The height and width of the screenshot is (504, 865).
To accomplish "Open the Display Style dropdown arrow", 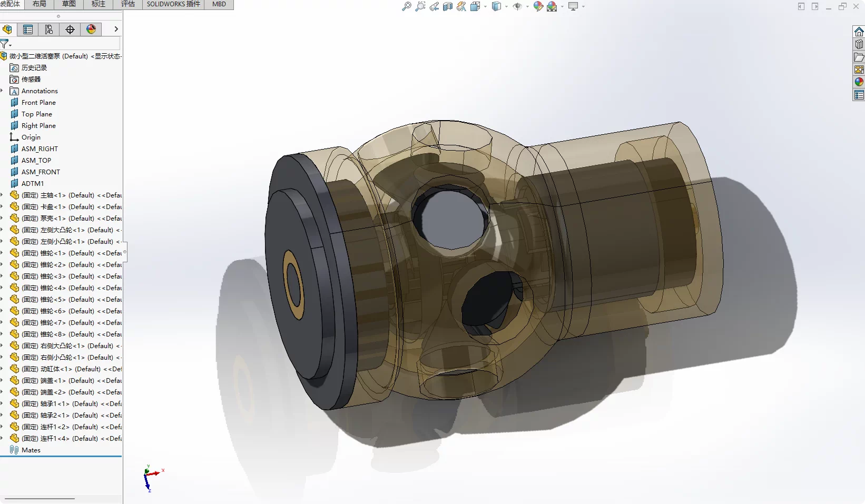I will pyautogui.click(x=506, y=7).
